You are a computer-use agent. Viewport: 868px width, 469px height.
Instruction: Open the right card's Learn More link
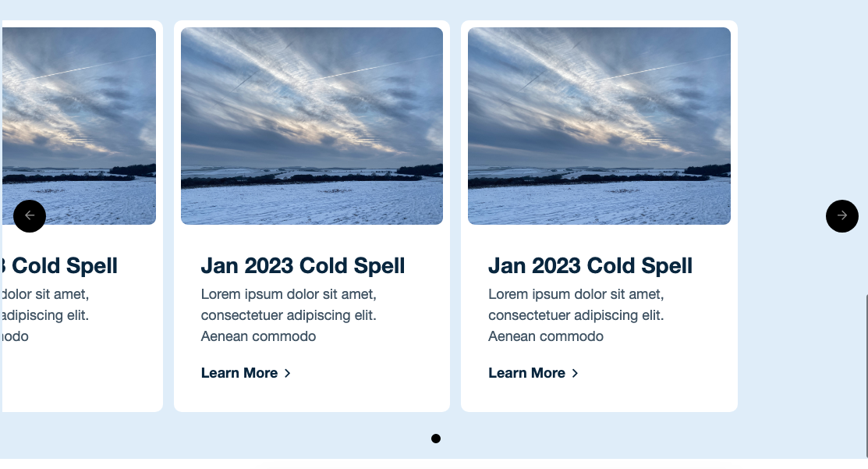point(526,373)
